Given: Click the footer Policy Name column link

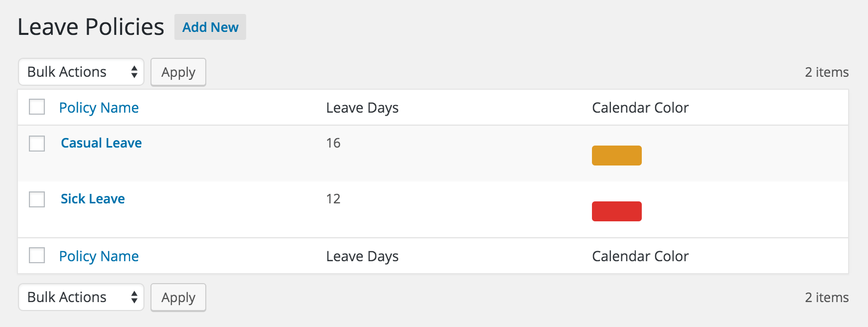Looking at the screenshot, I should (x=99, y=256).
